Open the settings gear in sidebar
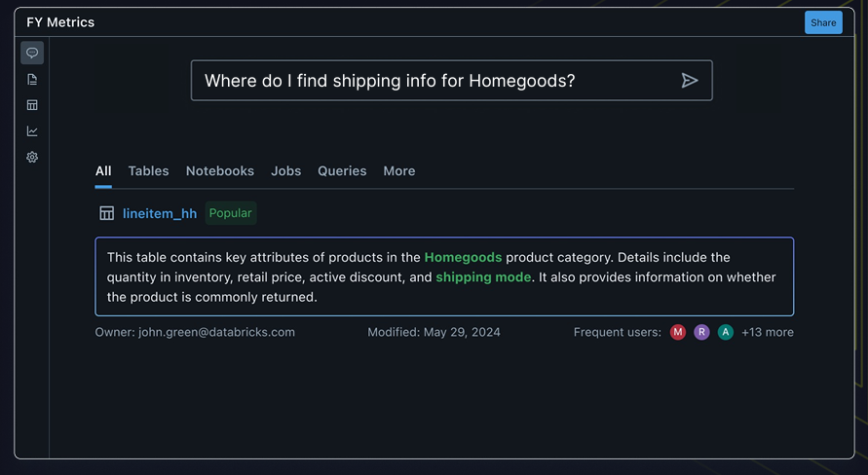This screenshot has width=868, height=475. tap(32, 157)
